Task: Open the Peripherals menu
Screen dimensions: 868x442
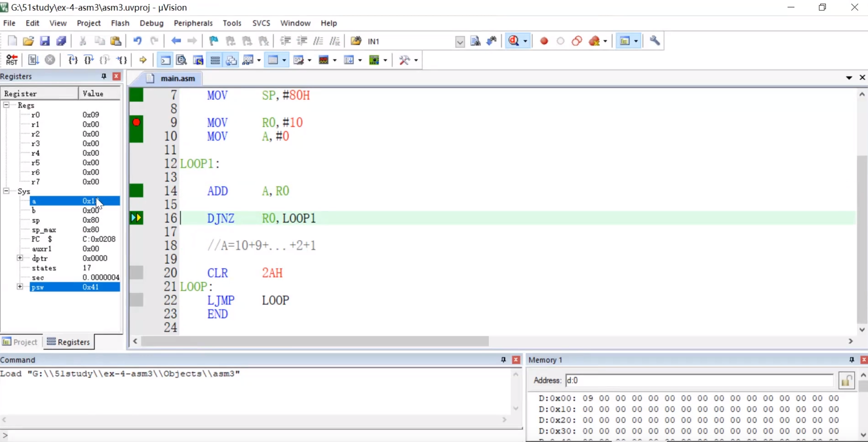Action: coord(193,23)
